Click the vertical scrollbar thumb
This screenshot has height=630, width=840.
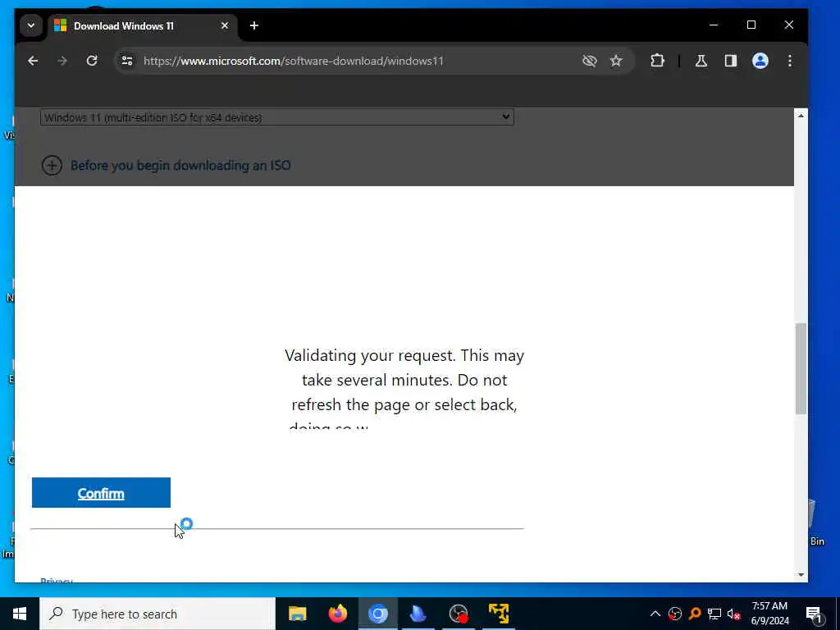(x=801, y=368)
